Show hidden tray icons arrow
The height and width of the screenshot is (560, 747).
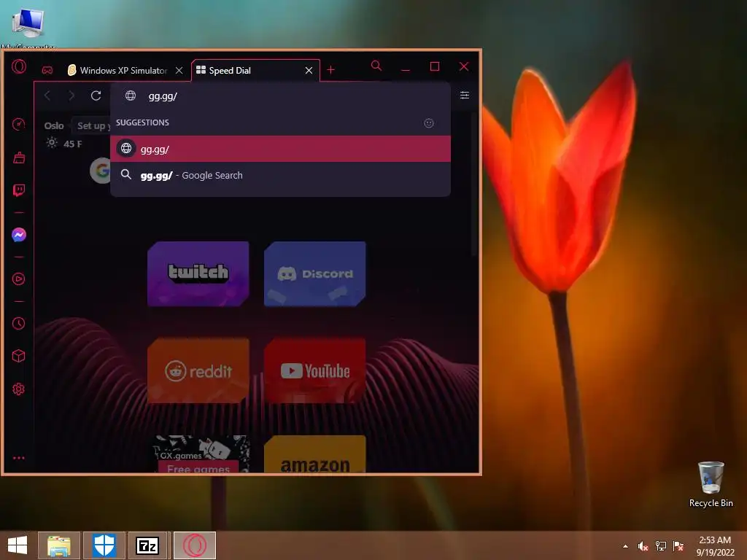[x=625, y=546]
